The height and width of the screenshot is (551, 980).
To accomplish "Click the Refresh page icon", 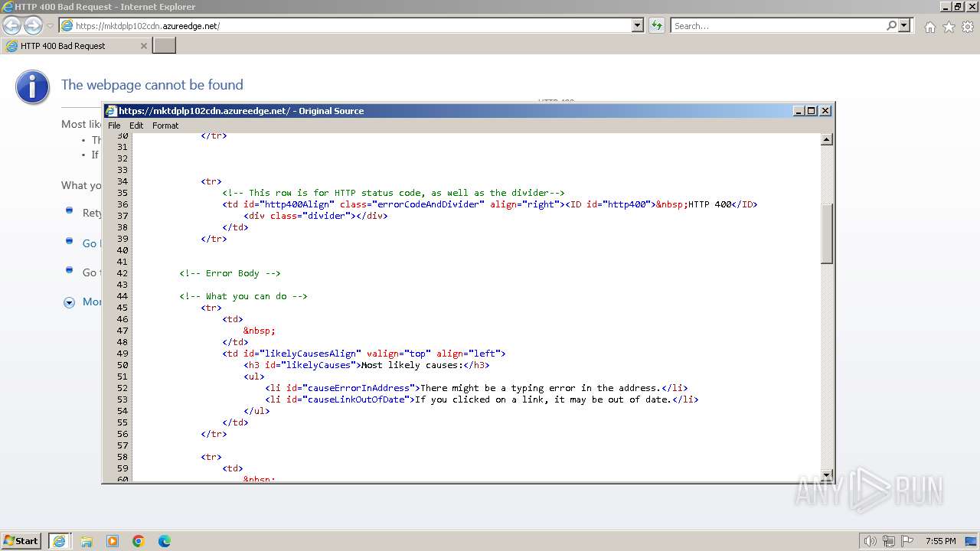I will (656, 25).
